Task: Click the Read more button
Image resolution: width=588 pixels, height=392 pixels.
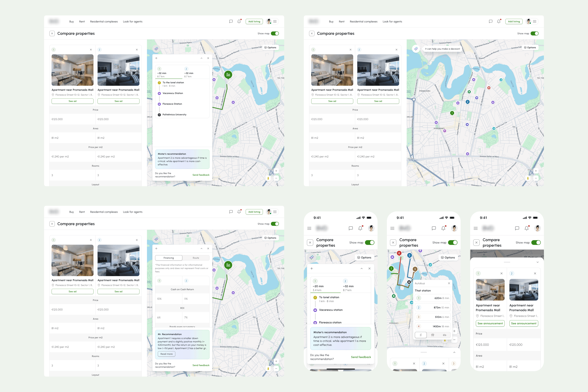Action: coord(166,354)
